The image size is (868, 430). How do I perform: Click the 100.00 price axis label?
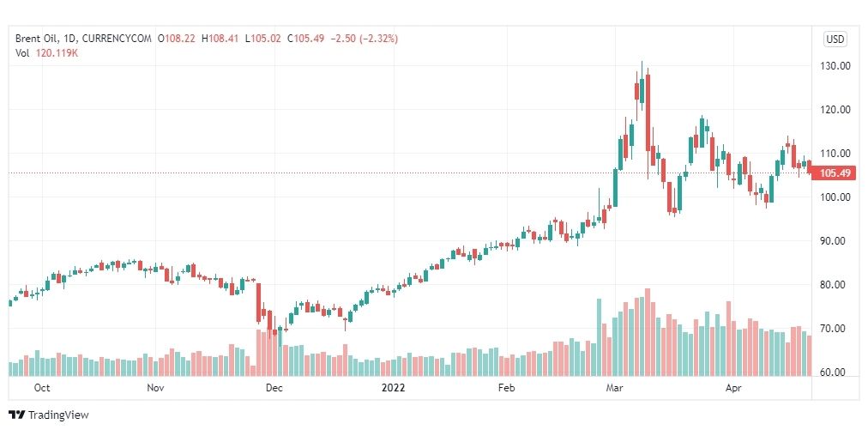(x=835, y=197)
